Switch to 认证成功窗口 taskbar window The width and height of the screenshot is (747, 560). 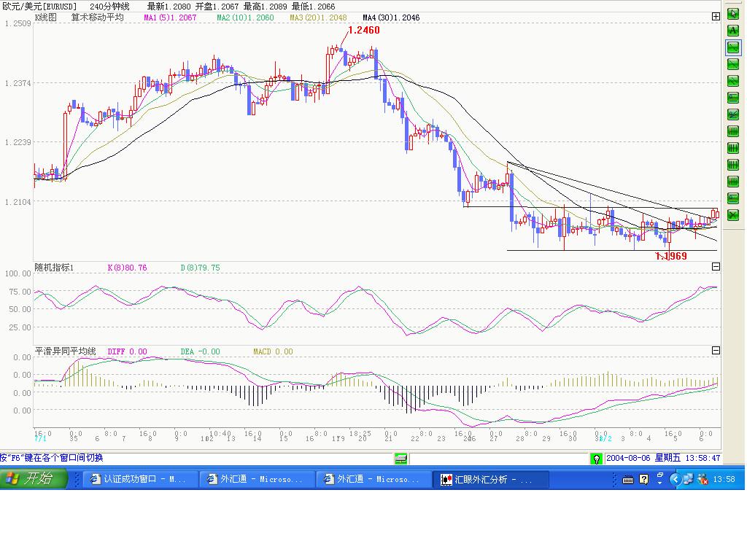(x=141, y=480)
